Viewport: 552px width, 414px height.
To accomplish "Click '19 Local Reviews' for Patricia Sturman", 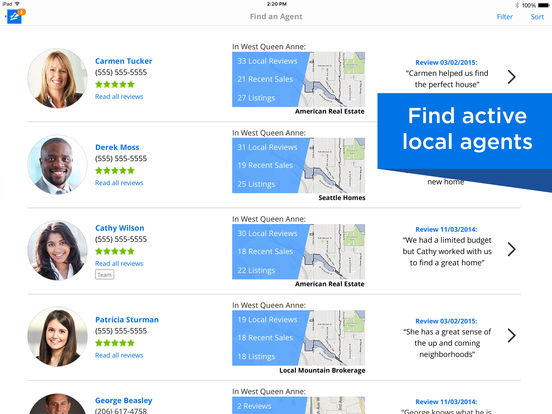I will (267, 320).
